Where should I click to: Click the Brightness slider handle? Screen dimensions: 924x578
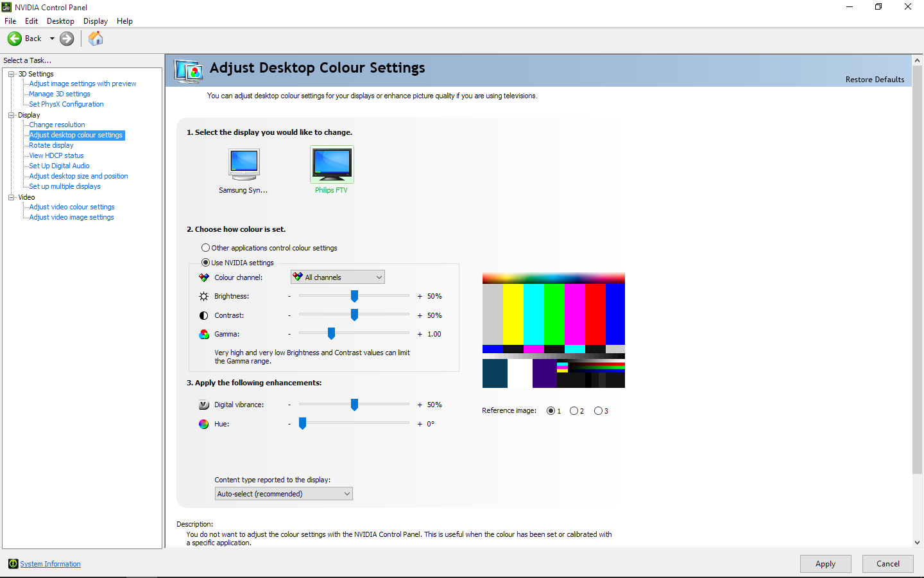pos(354,296)
